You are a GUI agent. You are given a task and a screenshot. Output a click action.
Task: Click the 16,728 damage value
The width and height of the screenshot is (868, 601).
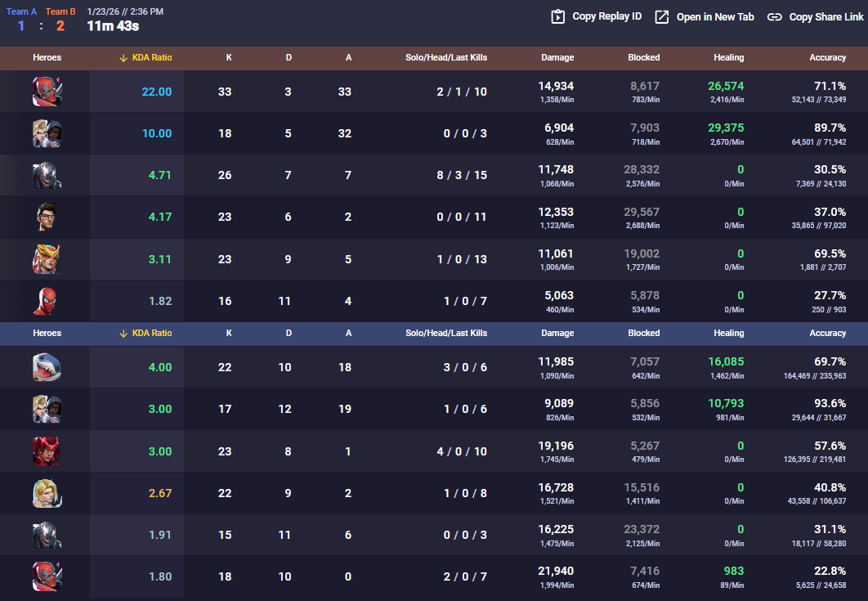pyautogui.click(x=556, y=487)
